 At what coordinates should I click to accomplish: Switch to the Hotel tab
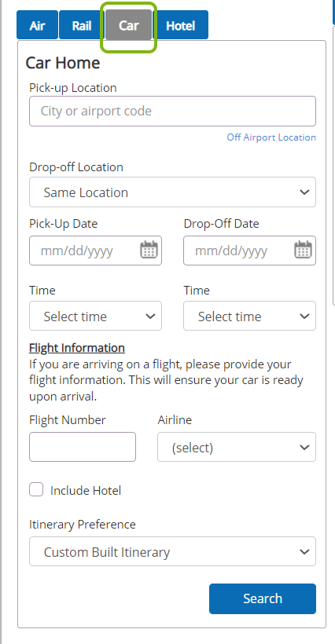click(x=180, y=25)
